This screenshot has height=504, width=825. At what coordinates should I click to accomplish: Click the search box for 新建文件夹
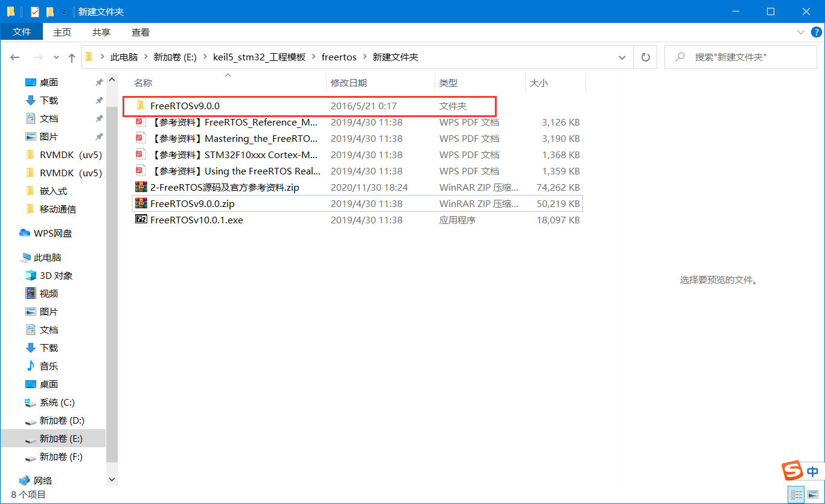click(739, 57)
